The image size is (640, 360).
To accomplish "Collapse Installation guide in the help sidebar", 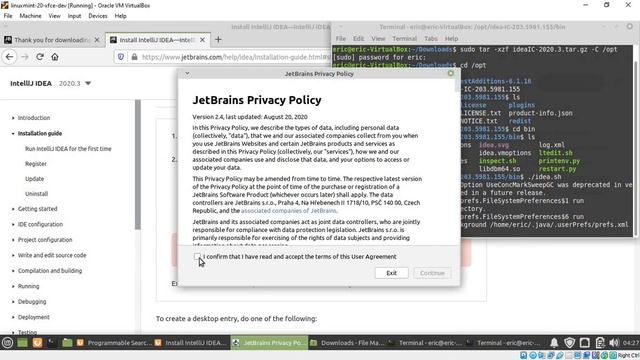I will pos(40,133).
